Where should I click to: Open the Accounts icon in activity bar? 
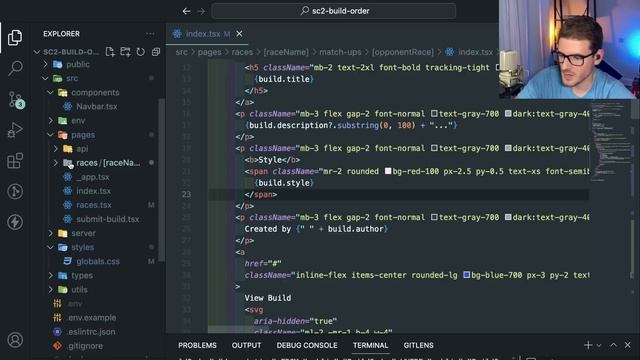tap(15, 340)
